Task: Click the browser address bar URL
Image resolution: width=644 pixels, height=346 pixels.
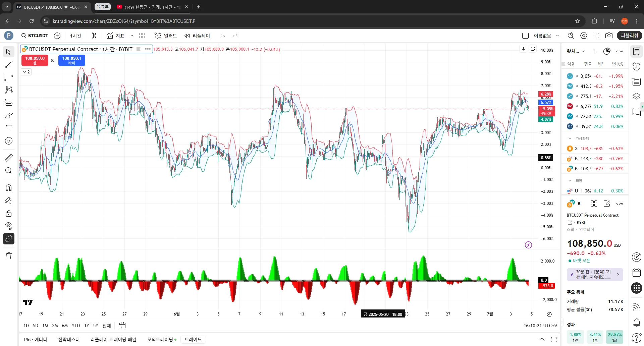Action: (x=124, y=21)
